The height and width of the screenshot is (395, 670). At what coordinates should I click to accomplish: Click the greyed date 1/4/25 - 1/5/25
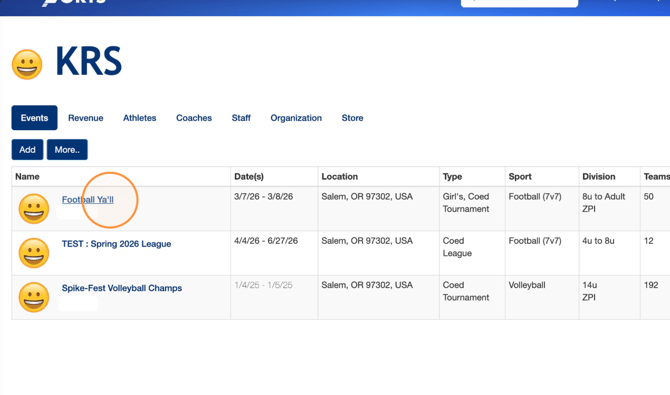click(263, 285)
